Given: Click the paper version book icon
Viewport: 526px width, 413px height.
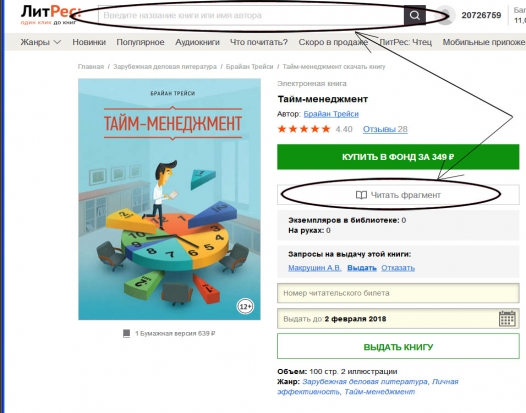Looking at the screenshot, I should click(x=126, y=333).
